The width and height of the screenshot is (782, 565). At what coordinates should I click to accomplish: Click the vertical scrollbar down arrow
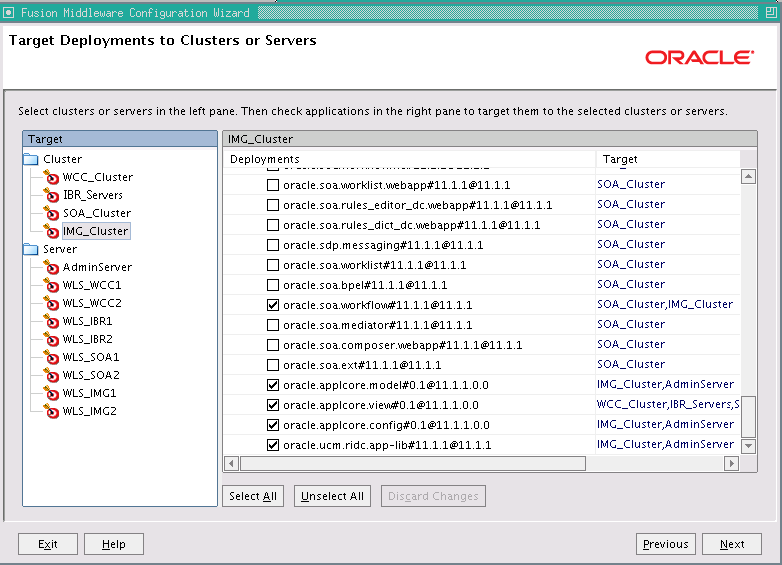coord(748,446)
